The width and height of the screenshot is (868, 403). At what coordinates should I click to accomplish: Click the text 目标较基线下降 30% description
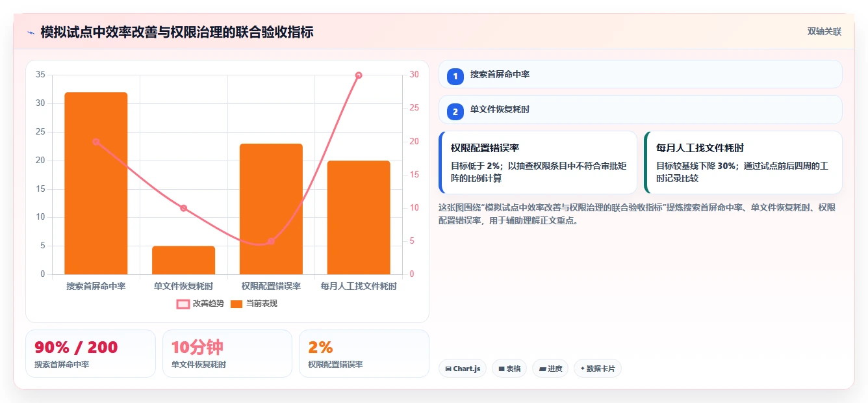pos(742,172)
